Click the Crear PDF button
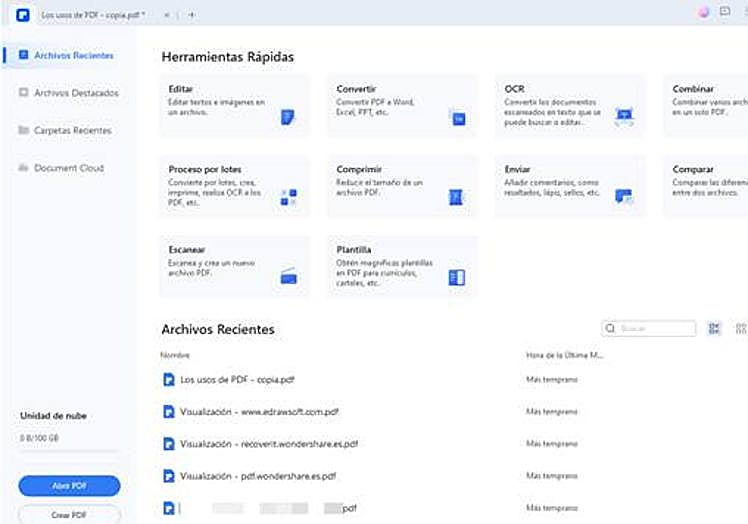The image size is (748, 524). pos(69,514)
